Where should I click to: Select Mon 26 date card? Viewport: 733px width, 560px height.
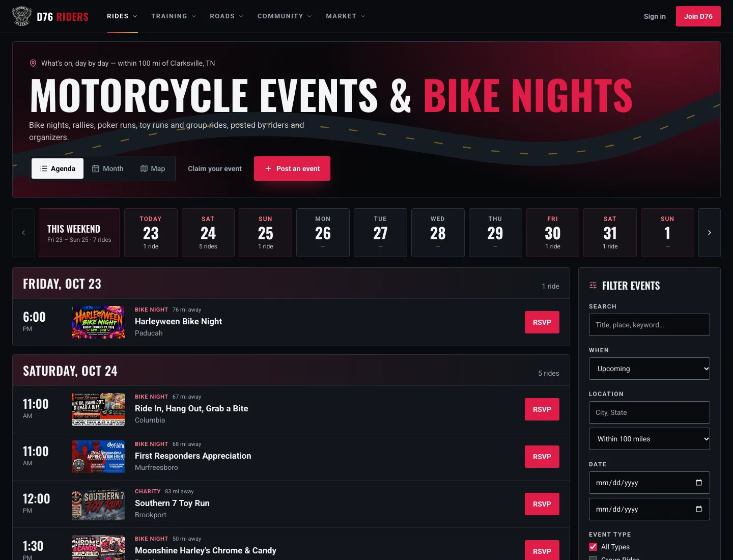tap(323, 233)
